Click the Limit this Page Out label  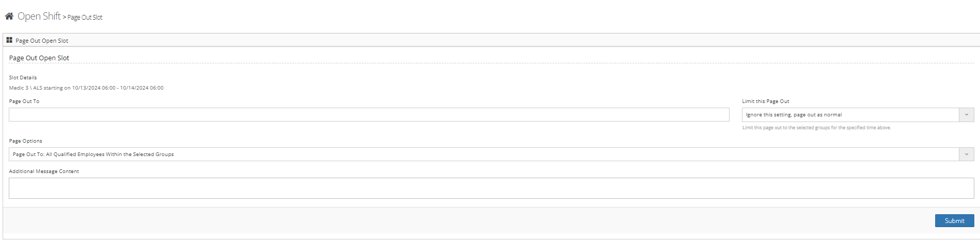point(765,101)
